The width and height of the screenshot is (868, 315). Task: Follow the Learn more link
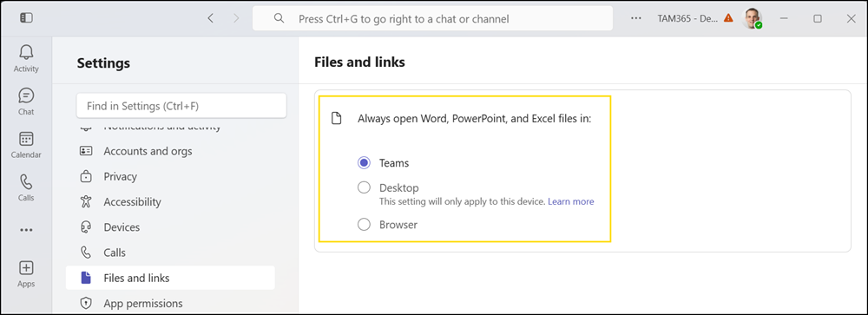coord(571,201)
